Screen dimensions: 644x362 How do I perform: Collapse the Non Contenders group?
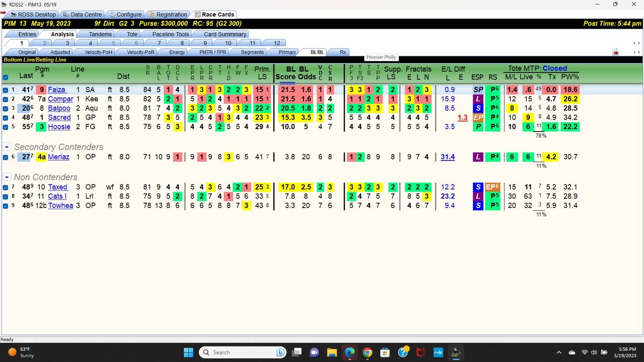coord(7,177)
